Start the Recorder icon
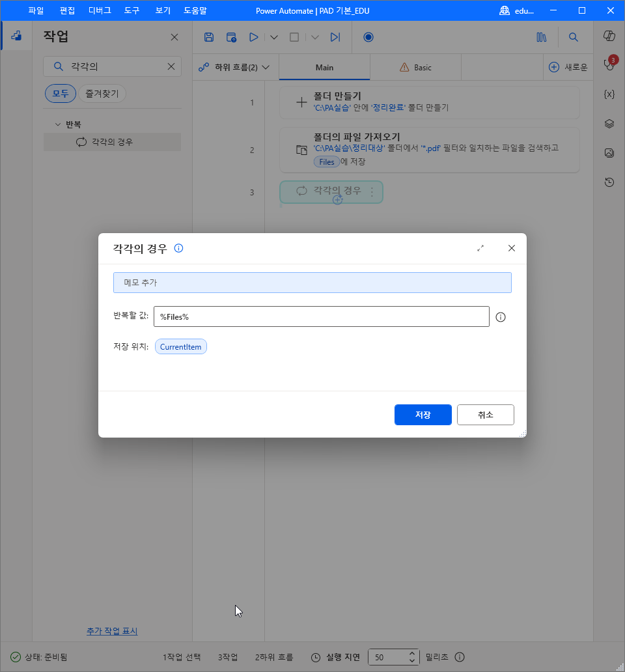The height and width of the screenshot is (672, 625). [368, 37]
